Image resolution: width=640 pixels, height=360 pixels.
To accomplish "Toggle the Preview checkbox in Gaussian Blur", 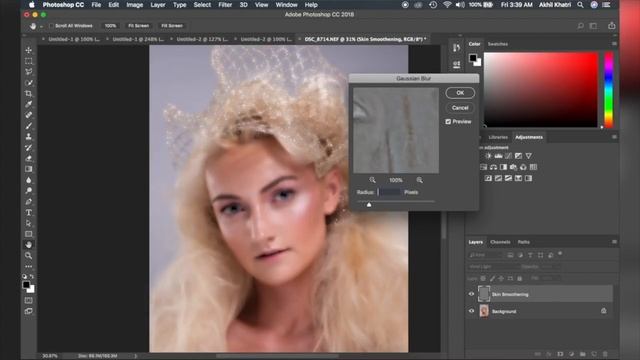I will click(448, 122).
